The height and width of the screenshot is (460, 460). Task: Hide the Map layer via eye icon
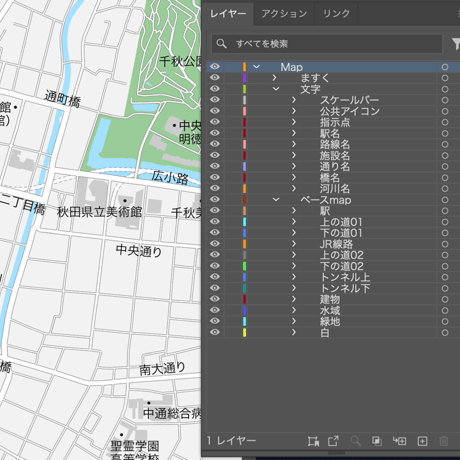[215, 67]
